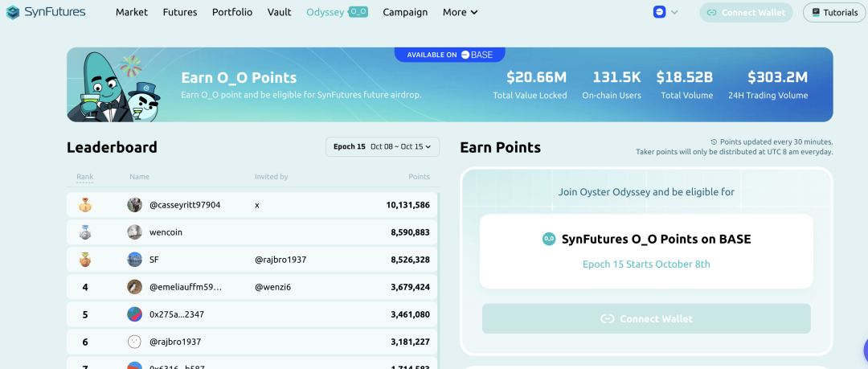868x369 pixels.
Task: Click the avatar of wencoin
Action: point(134,232)
